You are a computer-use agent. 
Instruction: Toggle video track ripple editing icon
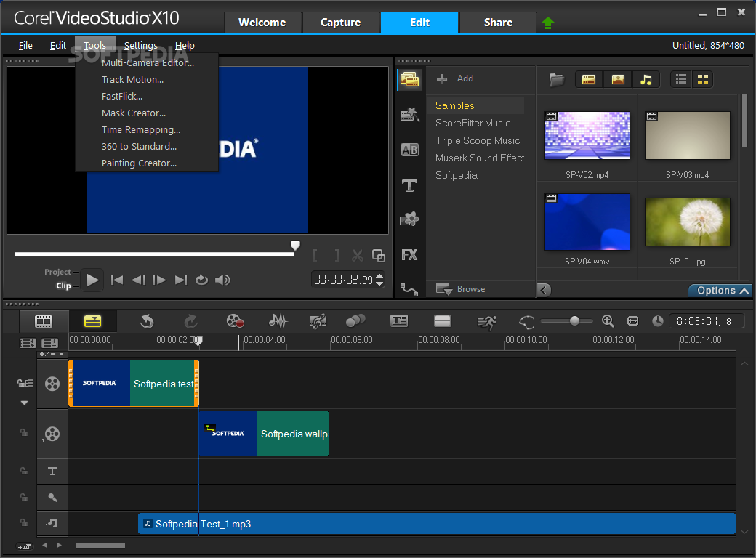click(25, 383)
